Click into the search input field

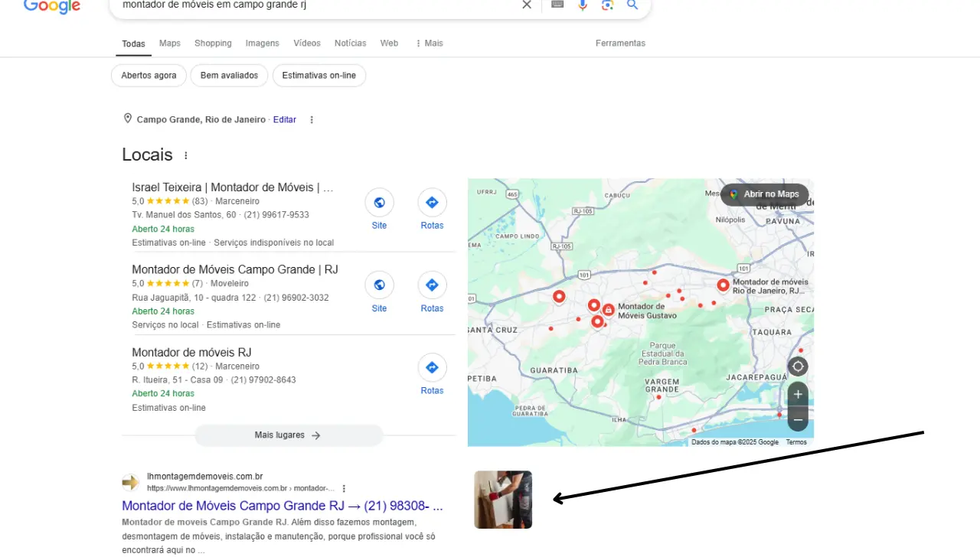tap(318, 5)
